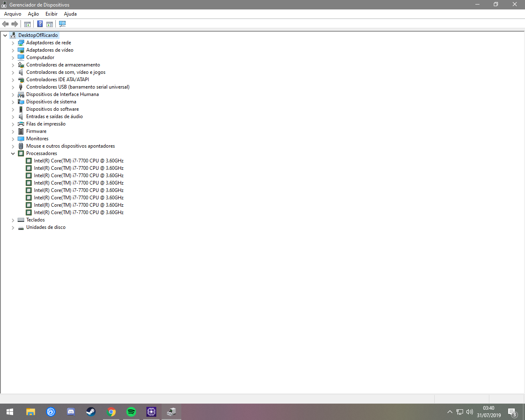Select the 'Firmware' row label
This screenshot has height=420, width=525.
click(37, 131)
